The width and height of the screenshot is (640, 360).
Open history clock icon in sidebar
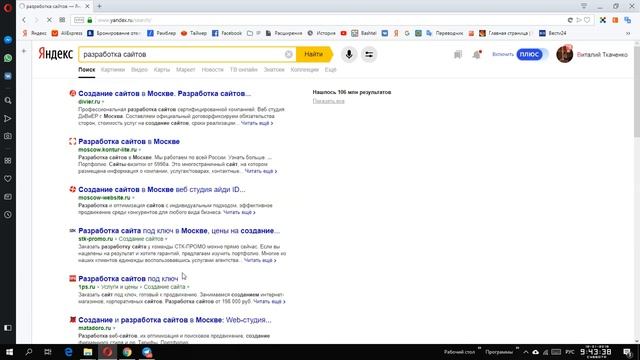tap(8, 215)
